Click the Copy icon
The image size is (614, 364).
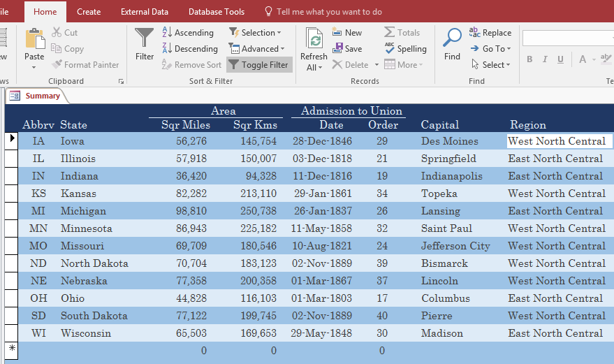coord(57,48)
